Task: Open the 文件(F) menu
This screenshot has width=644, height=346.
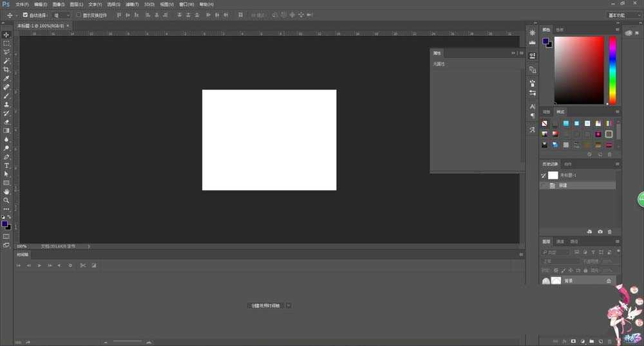Action: point(22,5)
